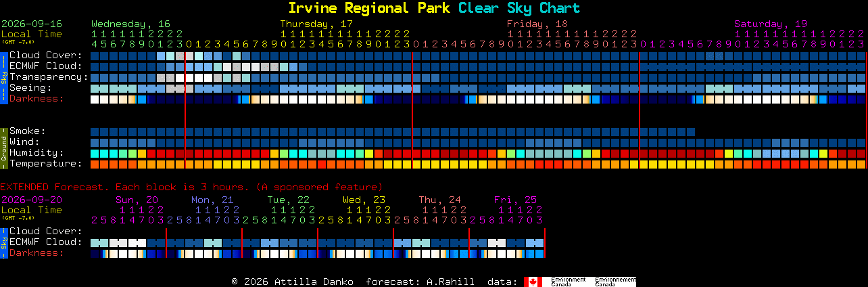Click the first orange Temperature block

pyautogui.click(x=95, y=164)
